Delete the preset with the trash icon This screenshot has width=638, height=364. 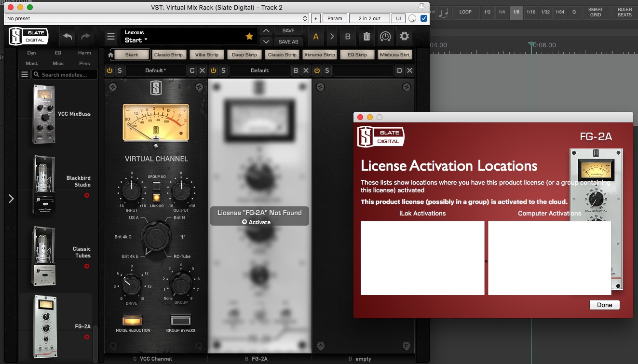click(367, 37)
